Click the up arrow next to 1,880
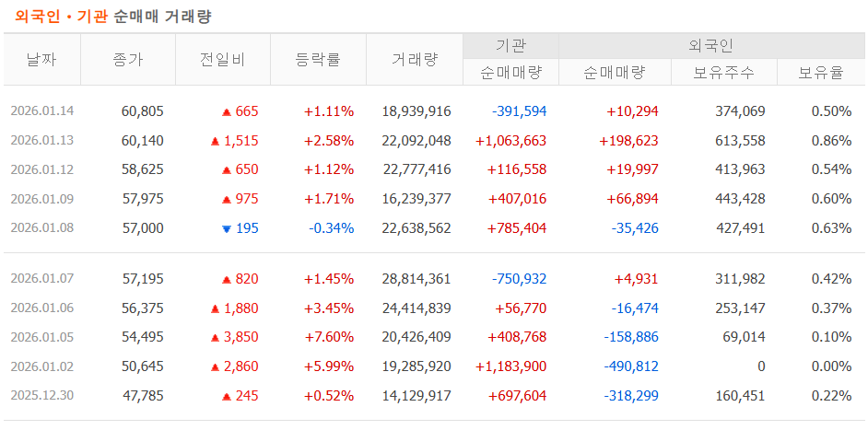 [215, 308]
